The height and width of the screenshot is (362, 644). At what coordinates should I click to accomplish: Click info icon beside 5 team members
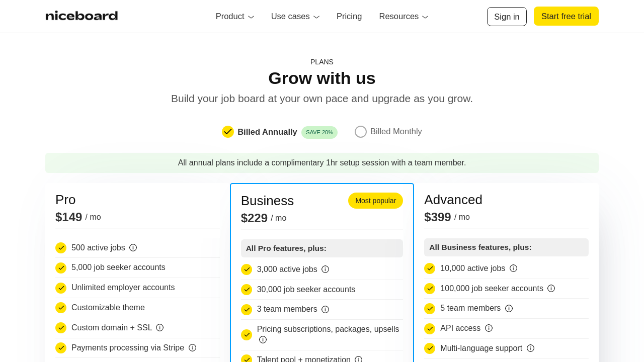click(x=509, y=309)
